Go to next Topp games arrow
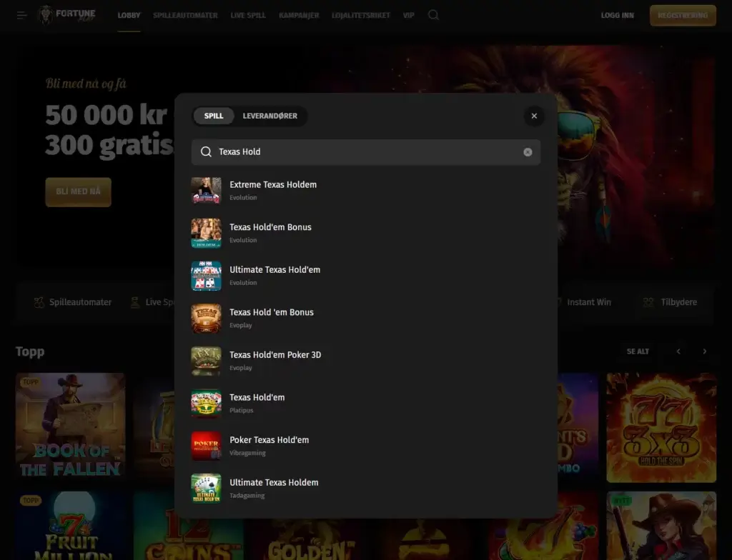This screenshot has width=732, height=560. (x=704, y=351)
